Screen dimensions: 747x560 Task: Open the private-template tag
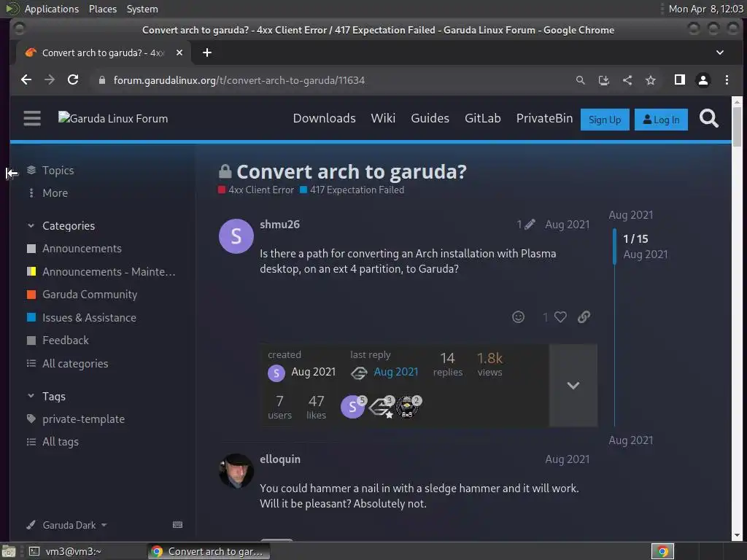(x=76, y=419)
